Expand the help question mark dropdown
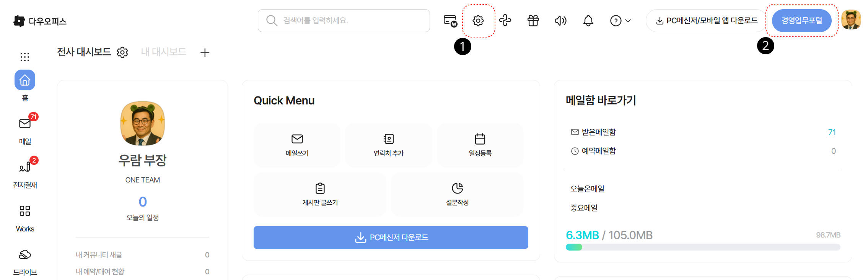 click(x=620, y=21)
